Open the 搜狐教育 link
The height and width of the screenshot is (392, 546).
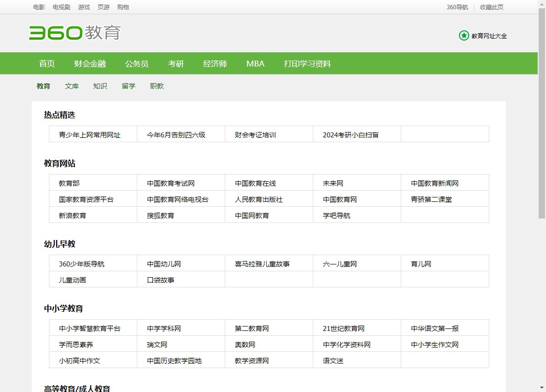pos(160,216)
